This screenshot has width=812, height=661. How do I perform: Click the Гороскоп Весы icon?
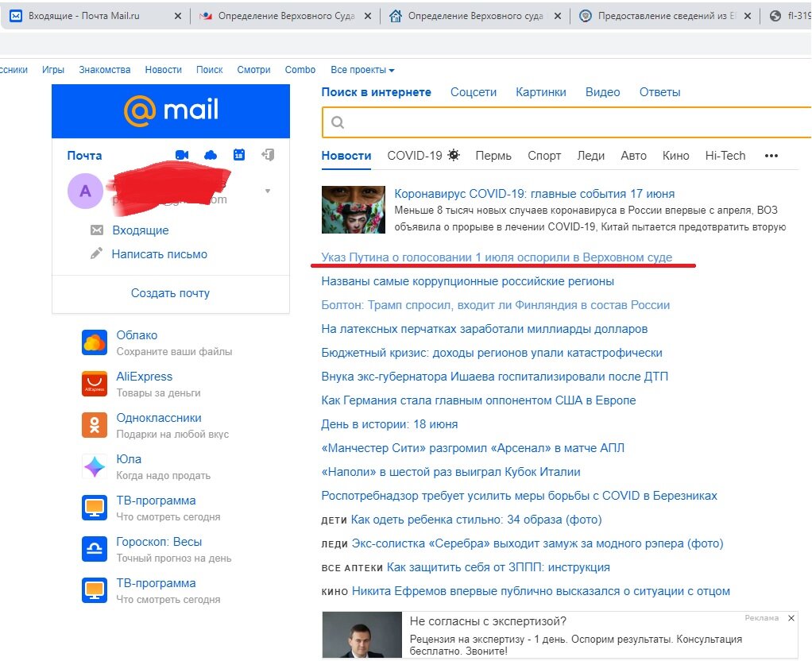95,549
